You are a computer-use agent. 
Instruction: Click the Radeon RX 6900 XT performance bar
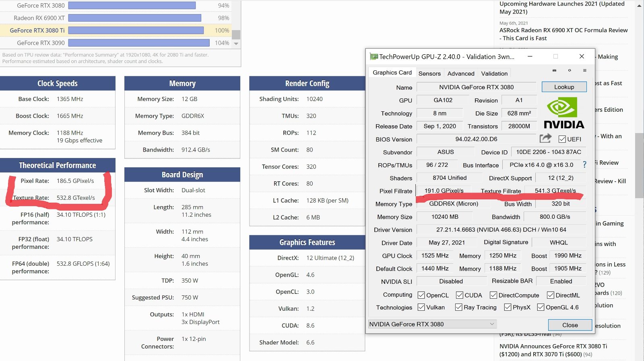point(135,18)
